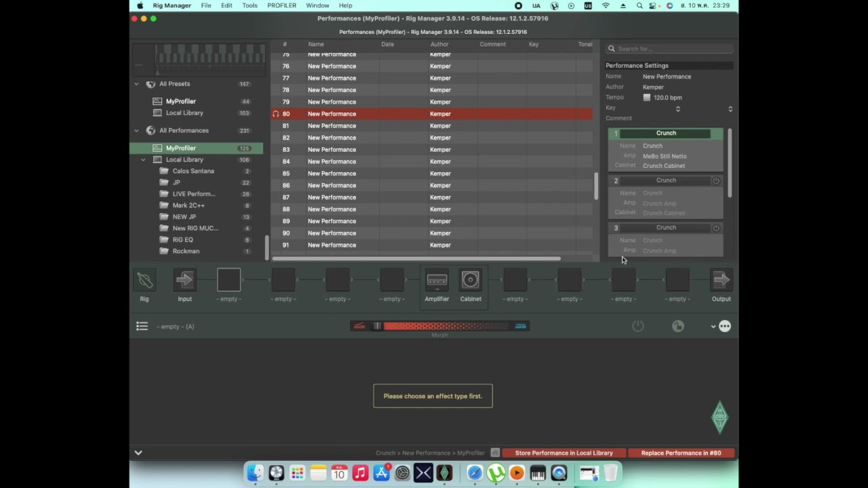Open App Store from the dock
The height and width of the screenshot is (488, 868).
tap(381, 472)
